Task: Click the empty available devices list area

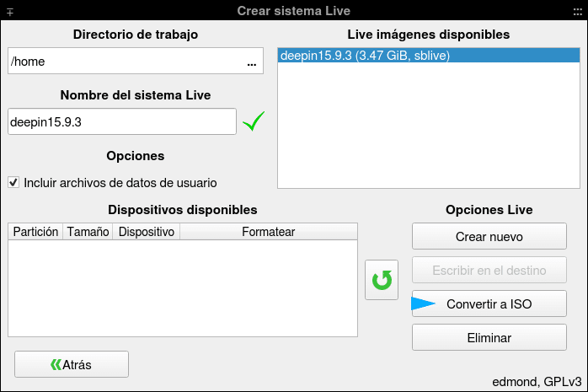Action: [183, 288]
